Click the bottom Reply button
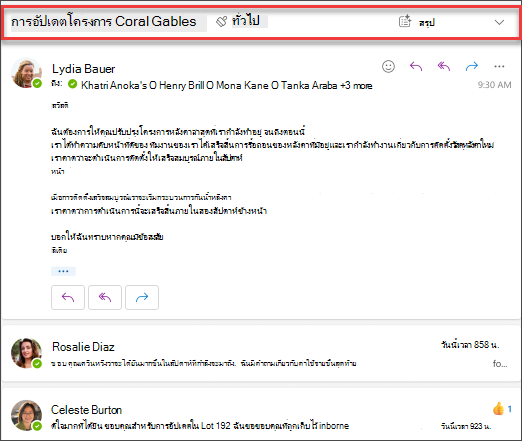 68,297
